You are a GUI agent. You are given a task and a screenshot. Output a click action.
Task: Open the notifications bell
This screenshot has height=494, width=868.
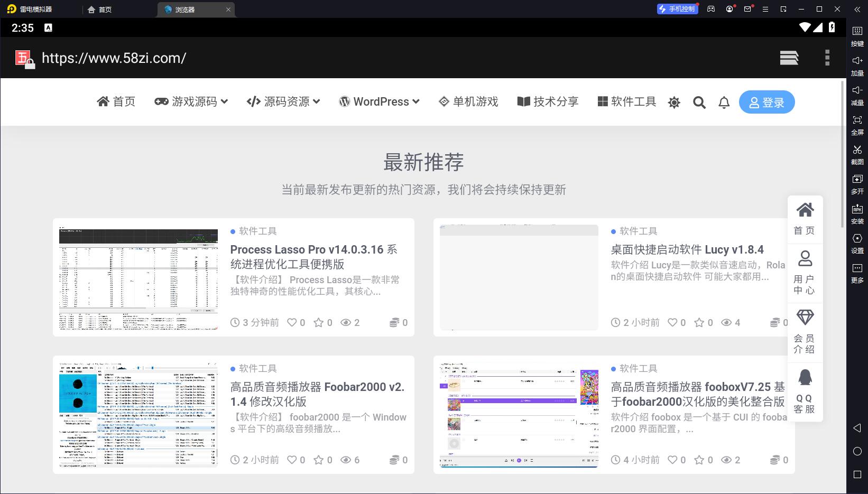pos(724,102)
